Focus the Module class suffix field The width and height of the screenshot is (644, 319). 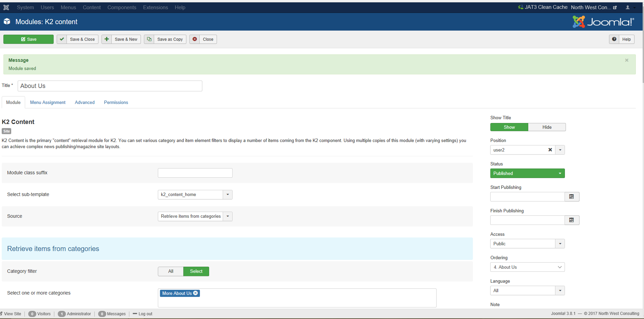(x=195, y=173)
